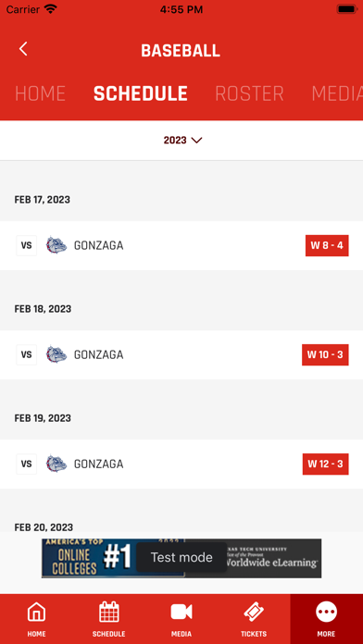Click the chevron next to 2023
Screen dimensions: 363x644
(x=196, y=141)
